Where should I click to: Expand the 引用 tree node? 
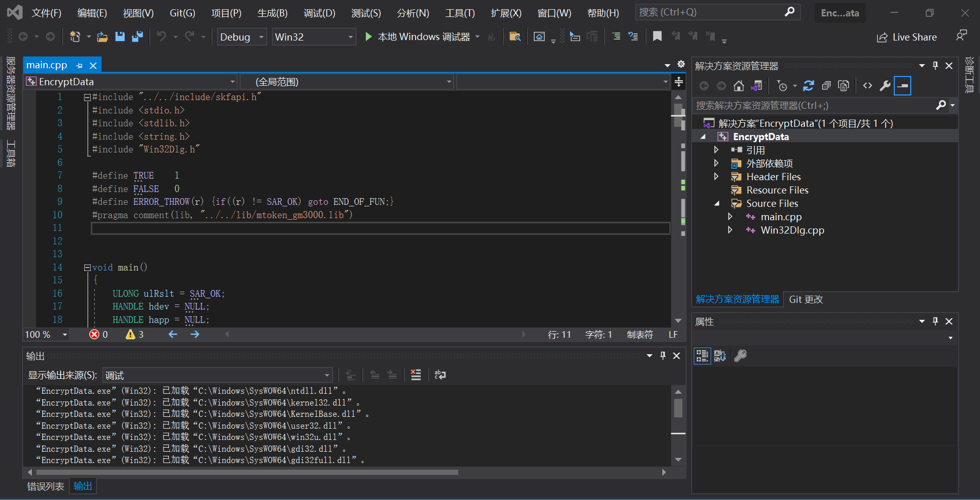point(716,150)
